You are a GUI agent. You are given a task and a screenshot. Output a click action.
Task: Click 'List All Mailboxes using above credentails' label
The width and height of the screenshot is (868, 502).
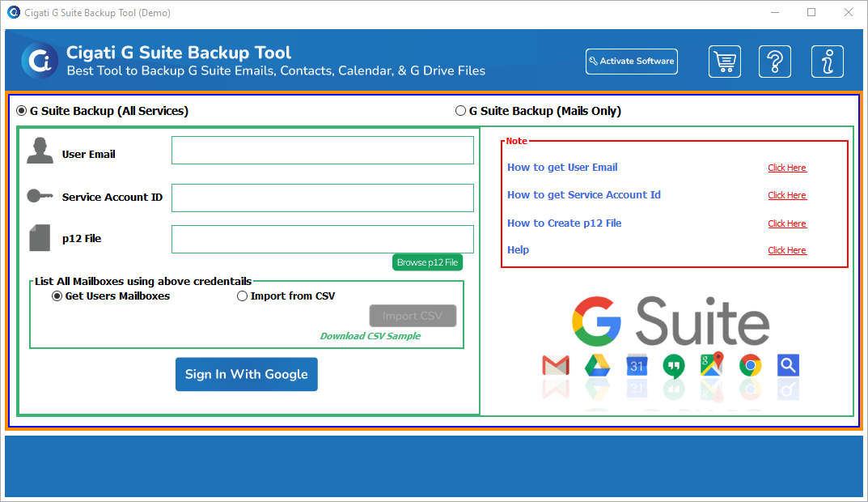pos(143,282)
